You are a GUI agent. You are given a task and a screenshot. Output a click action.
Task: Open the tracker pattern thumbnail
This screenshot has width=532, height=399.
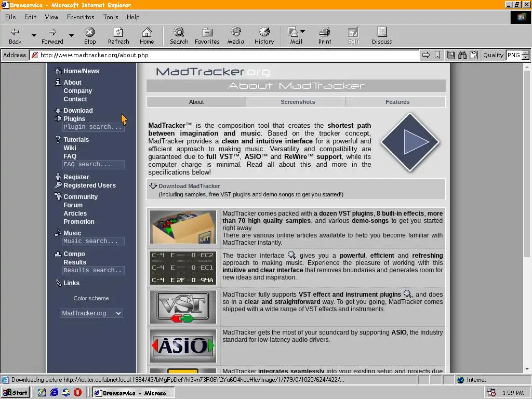pyautogui.click(x=182, y=268)
